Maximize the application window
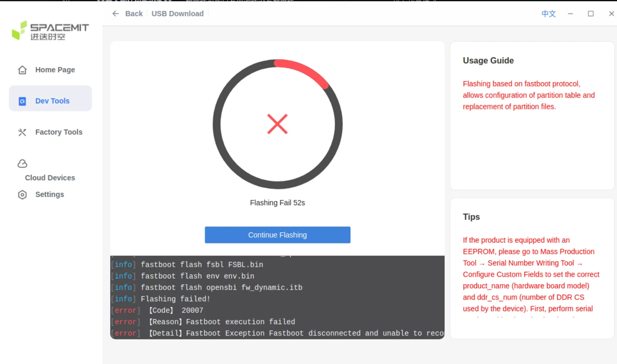The width and height of the screenshot is (617, 364). coord(591,14)
